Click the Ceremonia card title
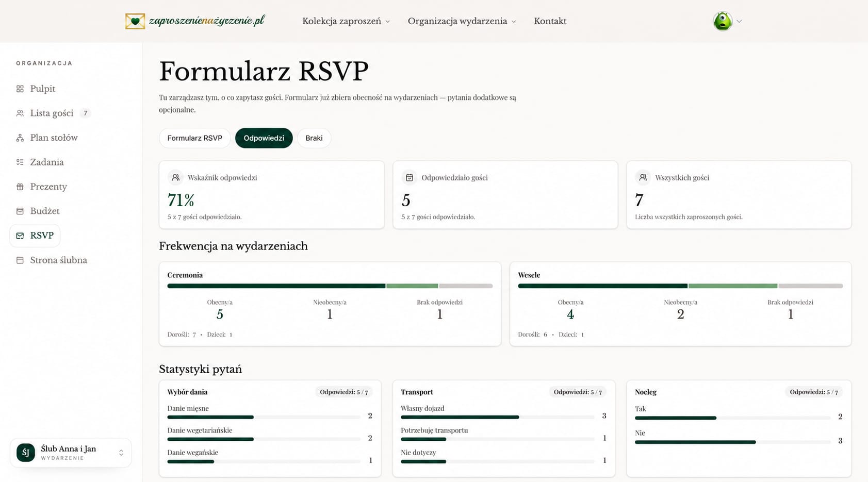 (185, 275)
